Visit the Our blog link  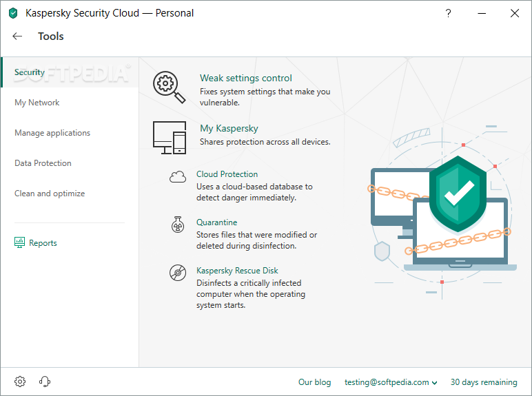(314, 382)
